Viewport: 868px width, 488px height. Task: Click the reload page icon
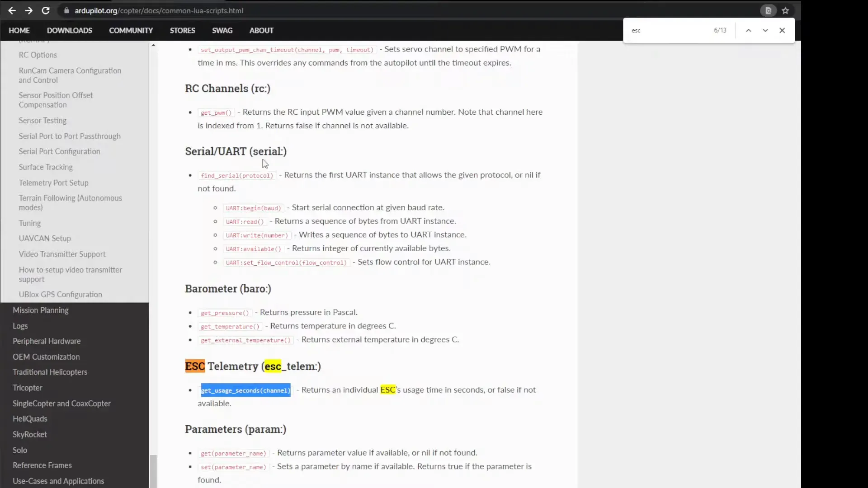click(x=45, y=11)
